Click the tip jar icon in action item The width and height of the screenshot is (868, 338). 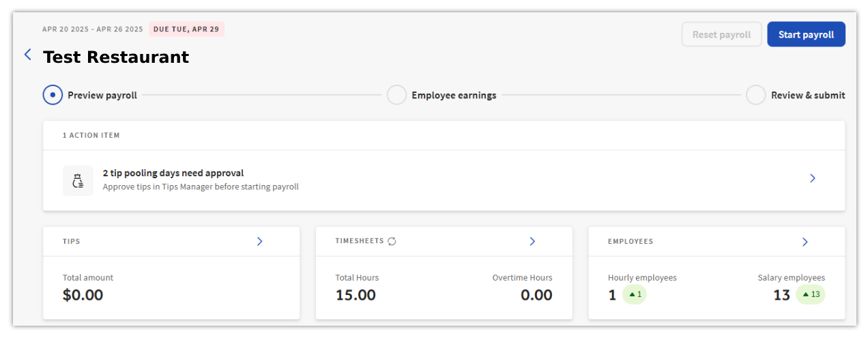[x=78, y=180]
